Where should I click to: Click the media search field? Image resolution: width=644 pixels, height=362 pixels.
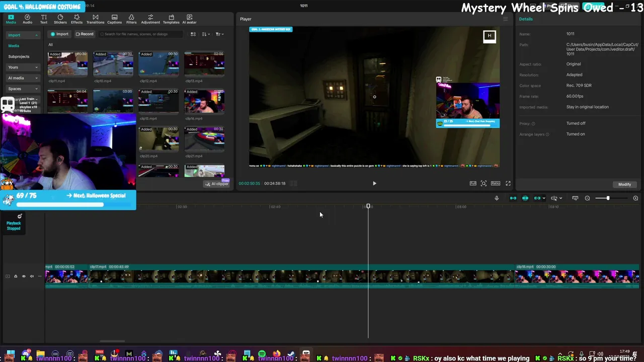point(141,34)
